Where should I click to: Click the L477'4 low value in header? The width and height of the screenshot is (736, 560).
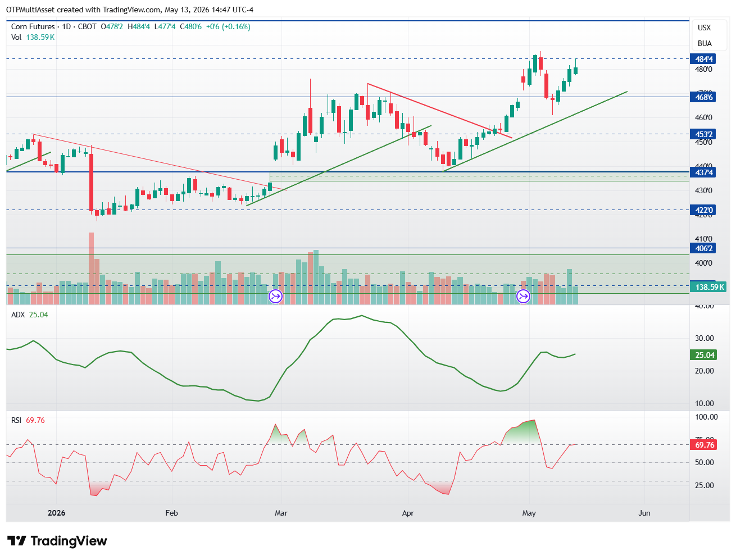tap(165, 26)
